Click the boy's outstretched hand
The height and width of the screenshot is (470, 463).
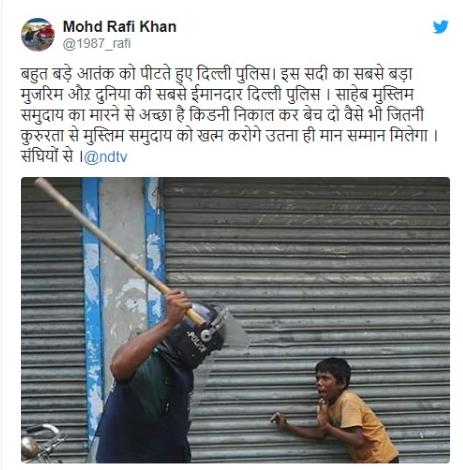point(278,419)
